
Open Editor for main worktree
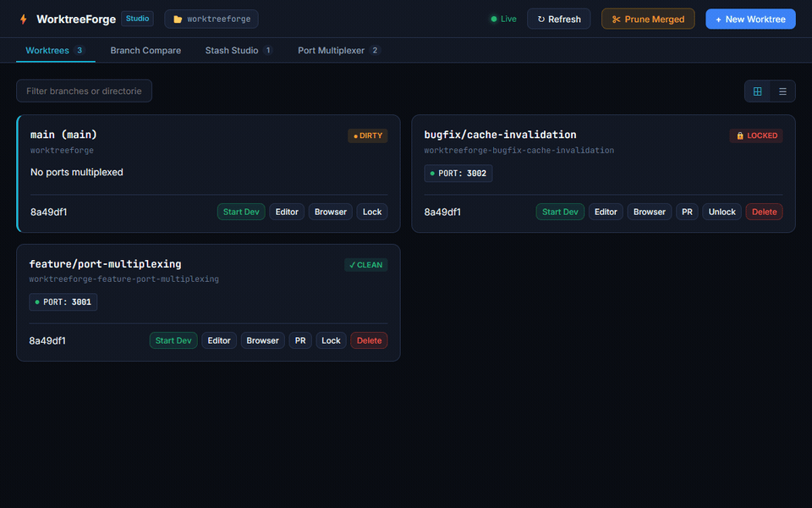287,212
